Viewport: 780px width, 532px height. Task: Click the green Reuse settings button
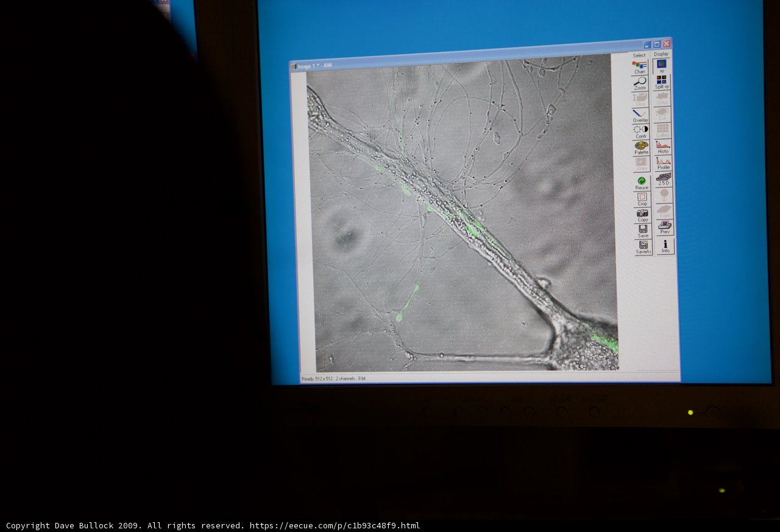pos(642,183)
